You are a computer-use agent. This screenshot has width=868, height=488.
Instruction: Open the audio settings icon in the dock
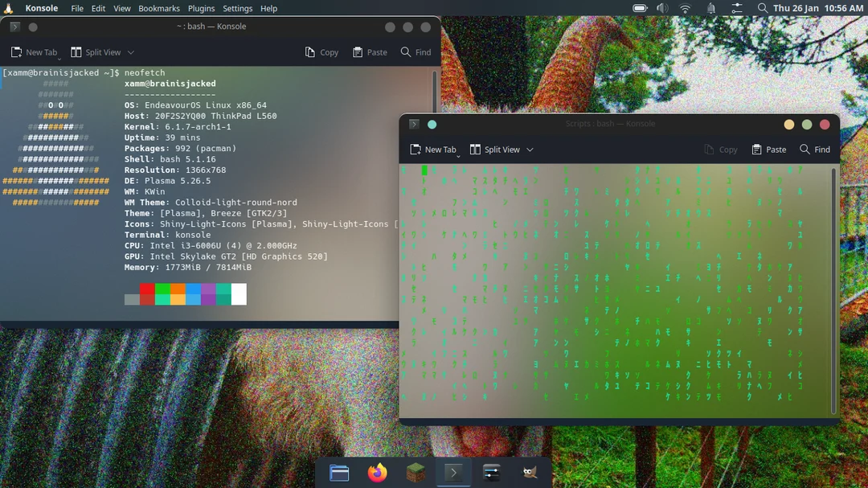491,473
